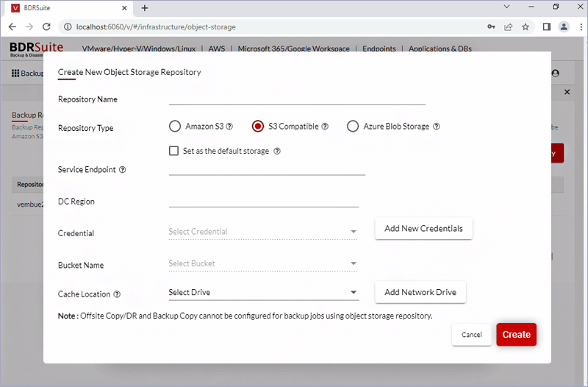
Task: Open the browser side panel icon
Action: 547,26
